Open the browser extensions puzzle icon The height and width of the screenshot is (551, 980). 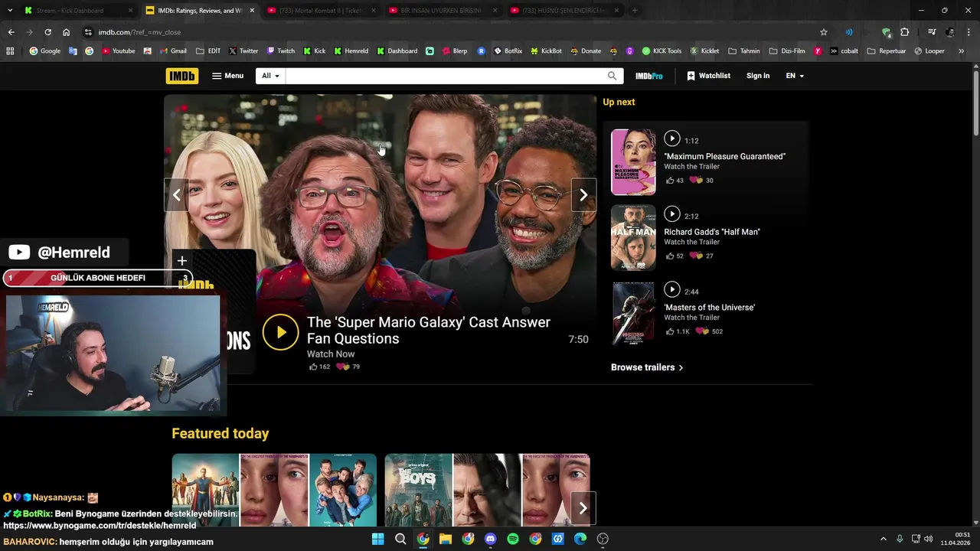(x=905, y=32)
